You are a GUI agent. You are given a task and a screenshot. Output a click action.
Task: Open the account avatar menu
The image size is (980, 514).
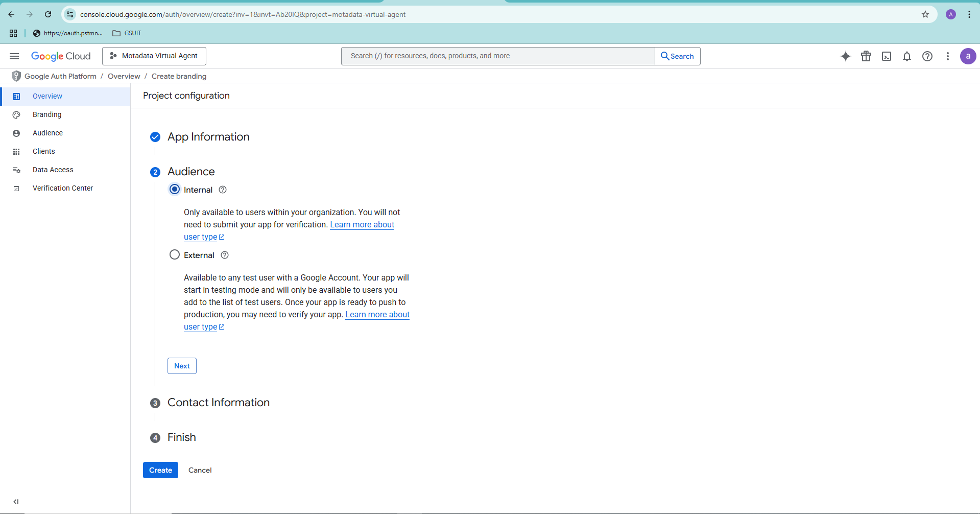(x=968, y=56)
